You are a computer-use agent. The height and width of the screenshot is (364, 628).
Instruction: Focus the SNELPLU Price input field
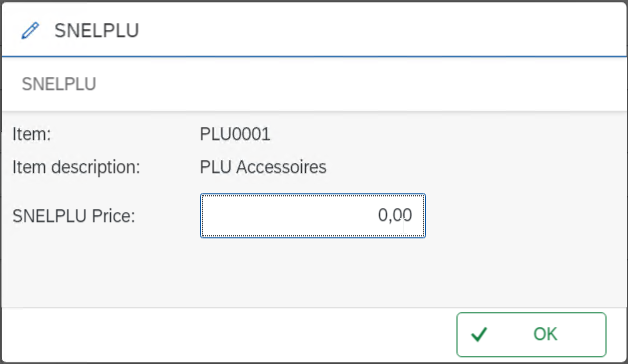pyautogui.click(x=313, y=215)
